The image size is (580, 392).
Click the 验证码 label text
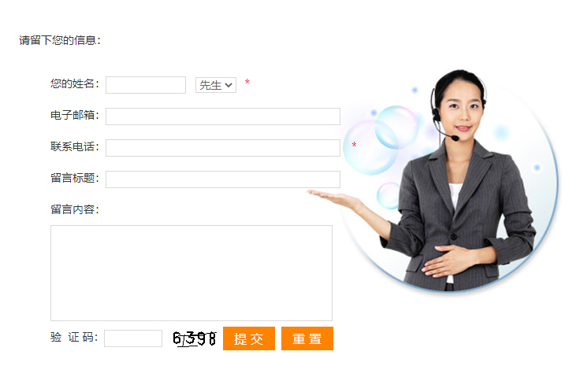(74, 337)
